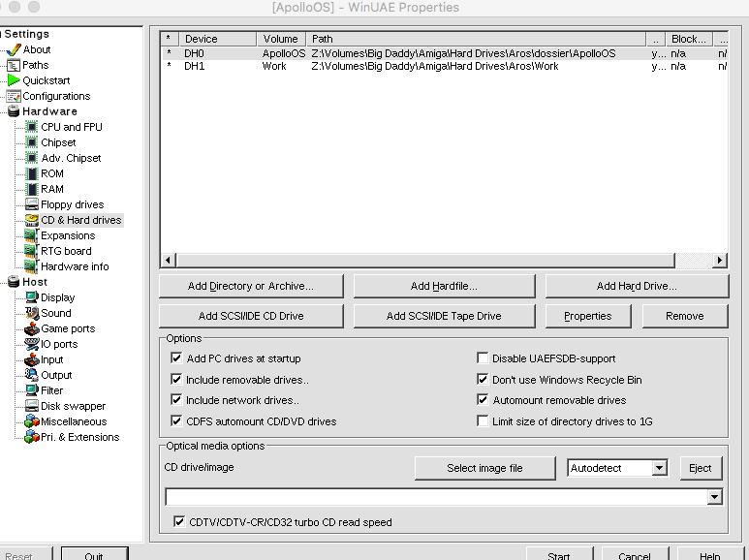Click Add Directory or Archive button

[x=251, y=286]
